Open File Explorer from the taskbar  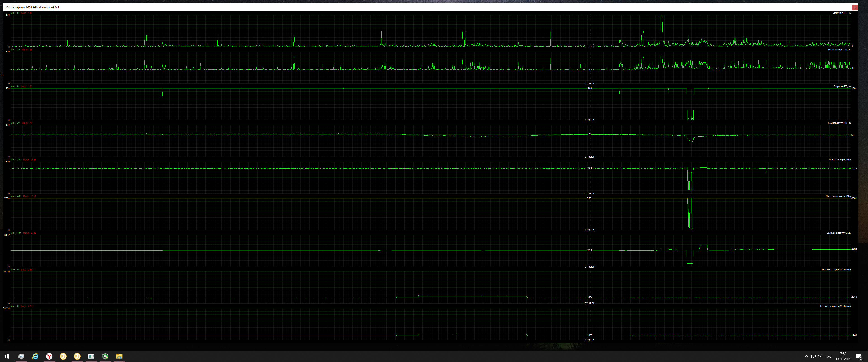(x=119, y=356)
